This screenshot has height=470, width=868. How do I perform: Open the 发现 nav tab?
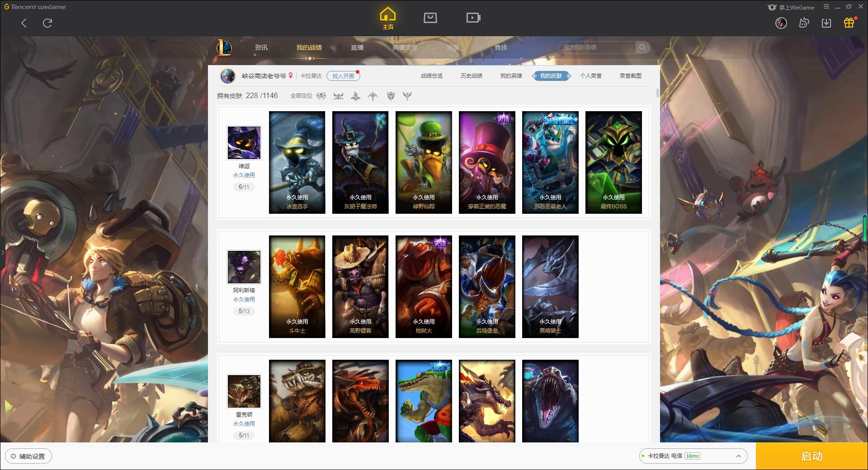453,47
